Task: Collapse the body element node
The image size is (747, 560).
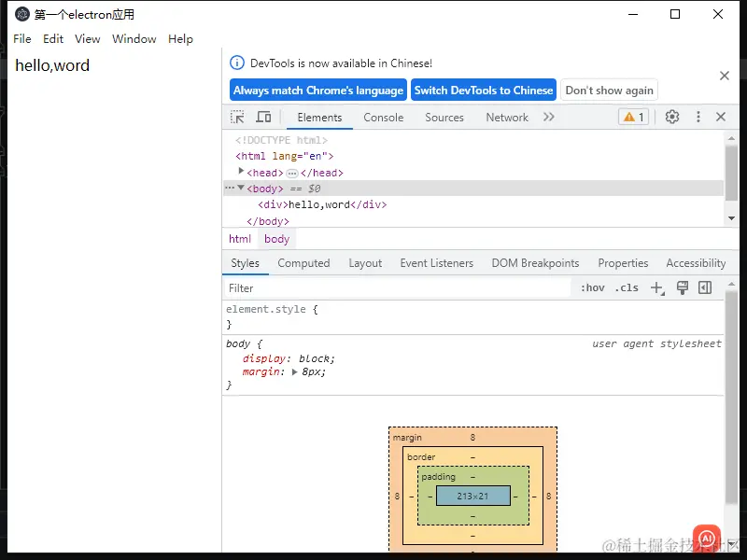Action: 241,189
